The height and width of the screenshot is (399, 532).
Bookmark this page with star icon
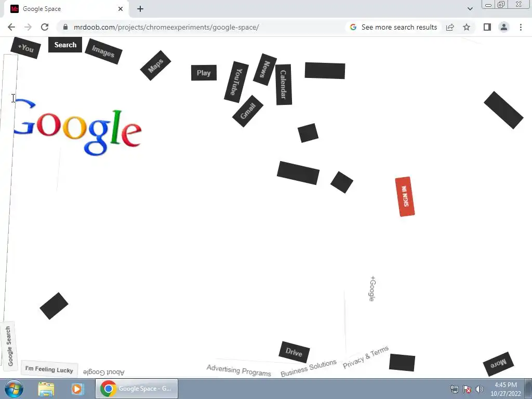click(467, 27)
